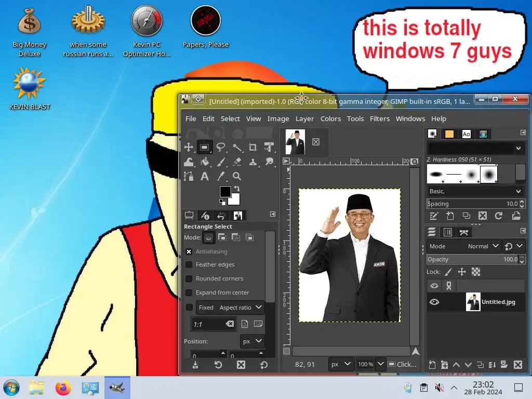Open the Layer menu
The width and height of the screenshot is (532, 399).
coord(304,119)
